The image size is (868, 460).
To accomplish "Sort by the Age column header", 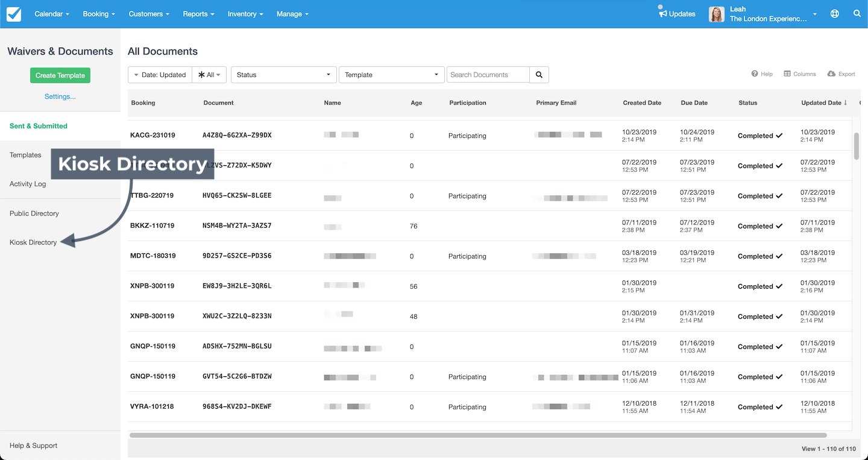I will (417, 103).
